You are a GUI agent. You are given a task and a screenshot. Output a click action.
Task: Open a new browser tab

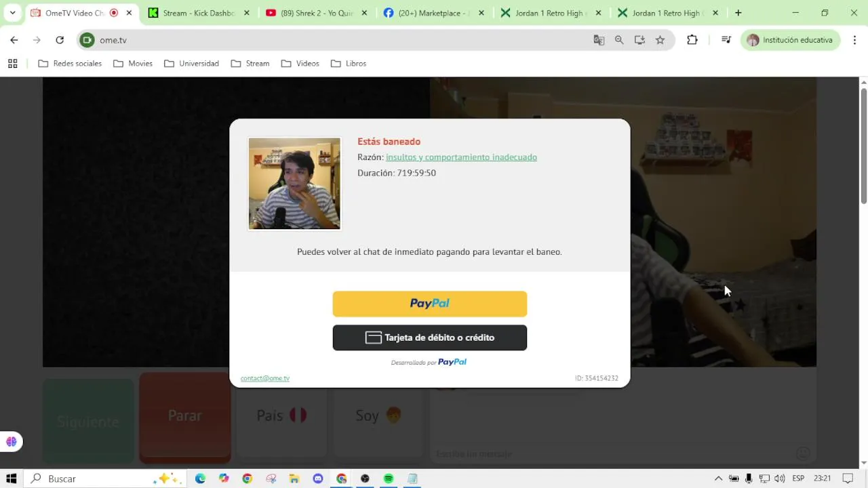[738, 13]
